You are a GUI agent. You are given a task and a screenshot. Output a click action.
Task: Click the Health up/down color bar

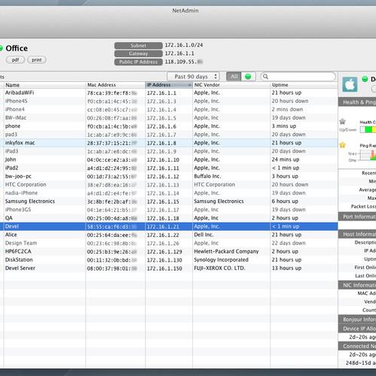pos(368,129)
